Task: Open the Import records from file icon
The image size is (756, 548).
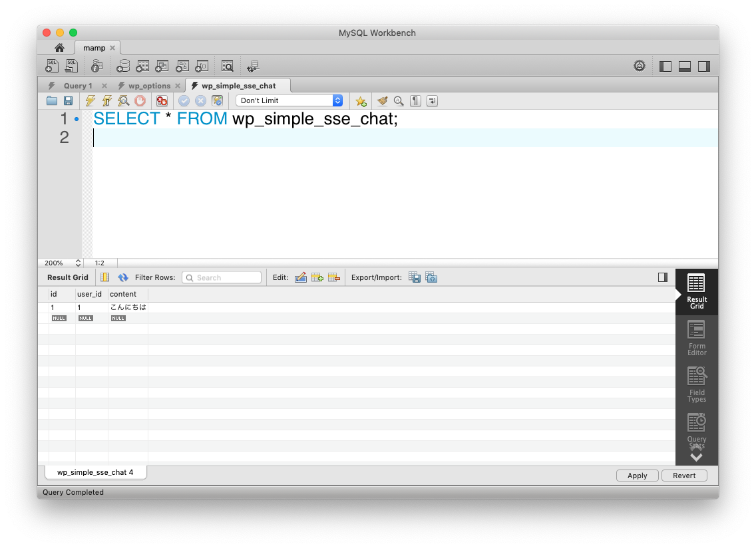Action: point(431,277)
